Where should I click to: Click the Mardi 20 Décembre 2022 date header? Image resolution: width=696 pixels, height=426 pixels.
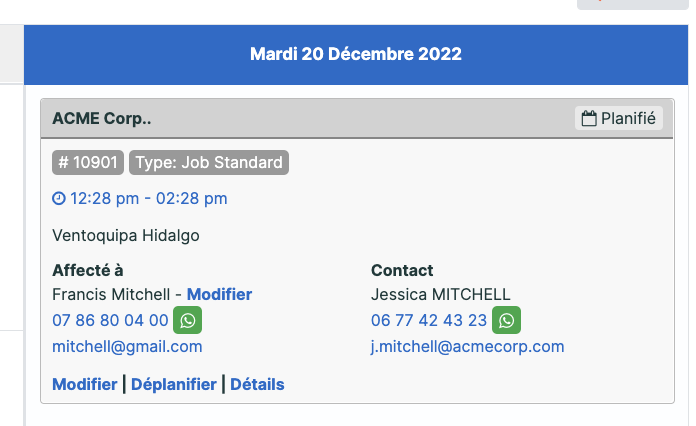(356, 55)
